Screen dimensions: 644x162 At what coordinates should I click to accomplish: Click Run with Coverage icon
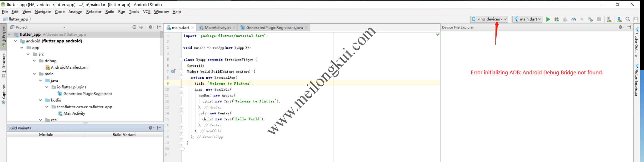[565, 19]
